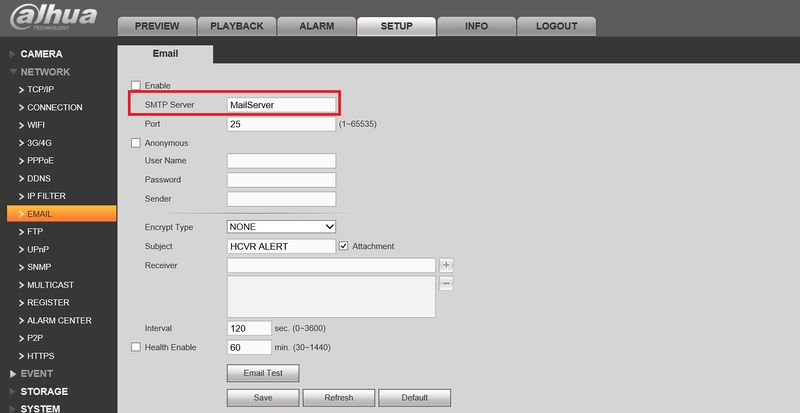
Task: Expand the STORAGE sidebar section
Action: 44,392
